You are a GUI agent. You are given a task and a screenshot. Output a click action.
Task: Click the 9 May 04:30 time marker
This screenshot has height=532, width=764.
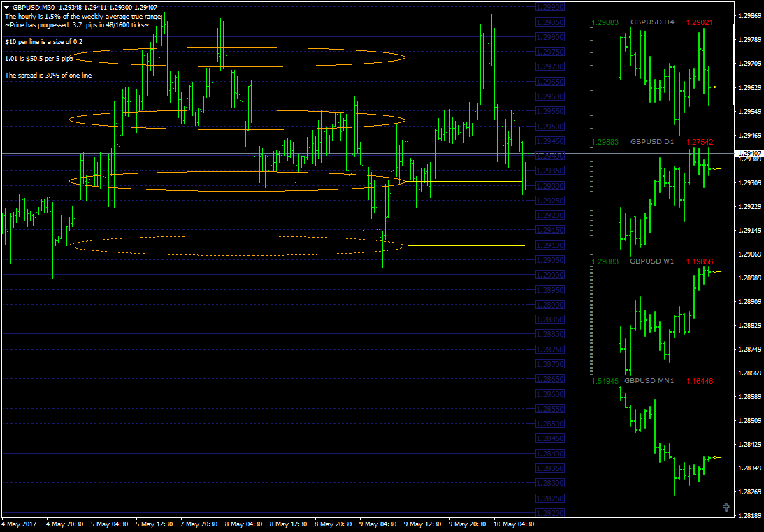coord(376,524)
